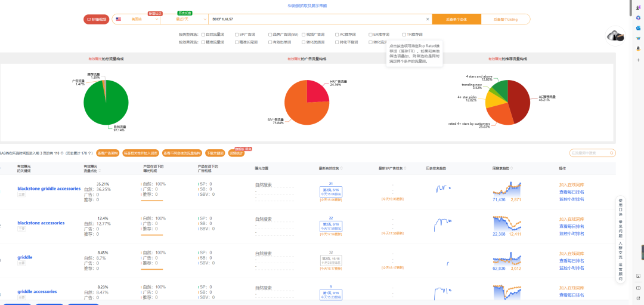Open the Outlook icon in browser sidebar
This screenshot has height=305, width=644.
[x=638, y=28]
